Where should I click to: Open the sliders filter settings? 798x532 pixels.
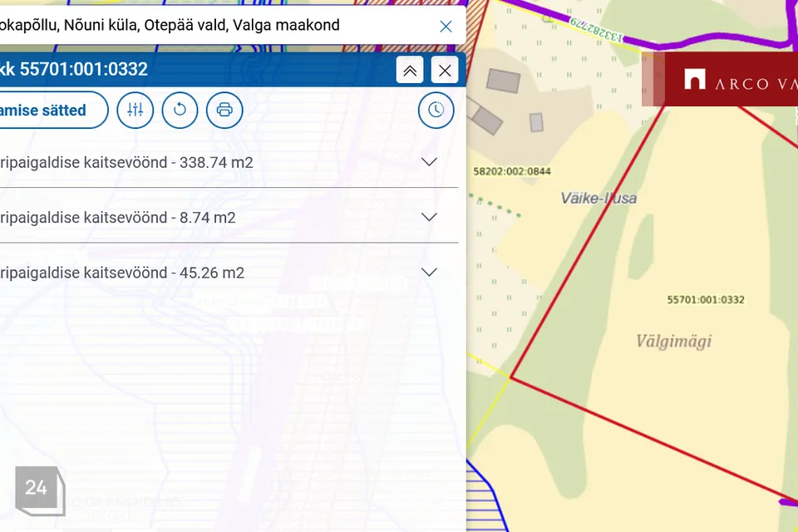pyautogui.click(x=135, y=110)
